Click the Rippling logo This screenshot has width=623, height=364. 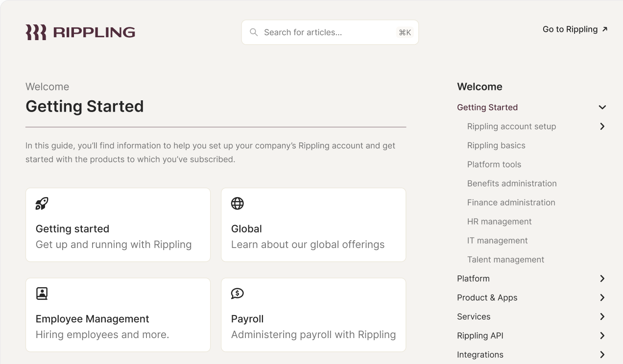(x=80, y=32)
